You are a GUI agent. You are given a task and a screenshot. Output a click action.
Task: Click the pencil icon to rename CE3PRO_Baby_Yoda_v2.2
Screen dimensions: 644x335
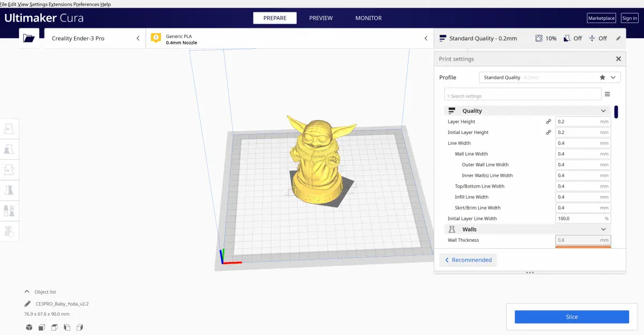coord(27,303)
